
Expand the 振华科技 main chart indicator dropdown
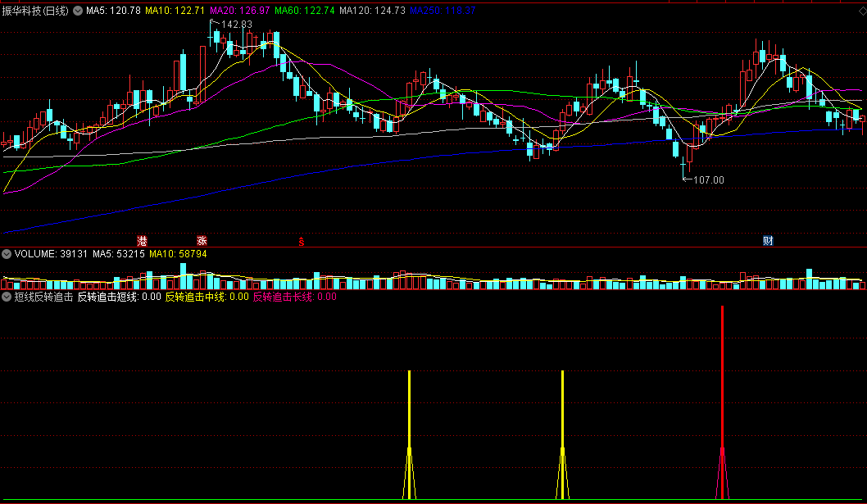[x=78, y=11]
